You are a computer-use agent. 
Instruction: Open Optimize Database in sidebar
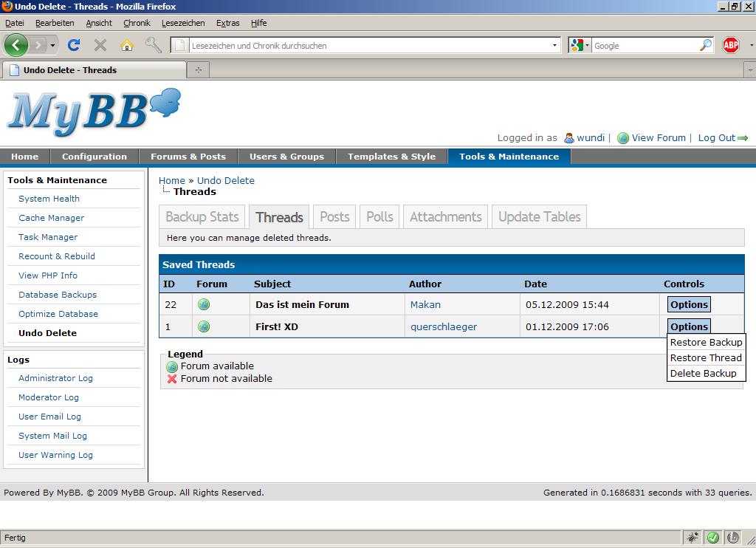58,314
